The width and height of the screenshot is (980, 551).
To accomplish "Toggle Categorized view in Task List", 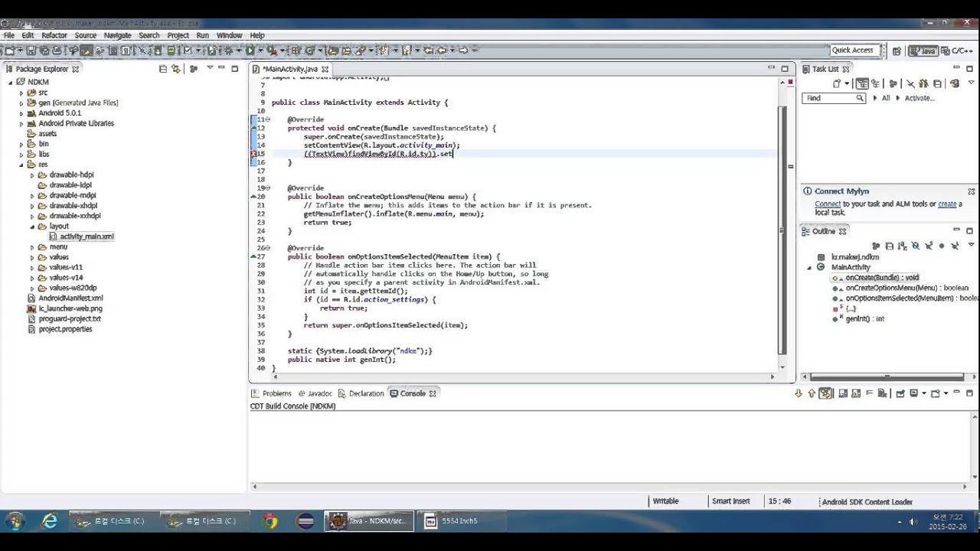I will tap(862, 83).
